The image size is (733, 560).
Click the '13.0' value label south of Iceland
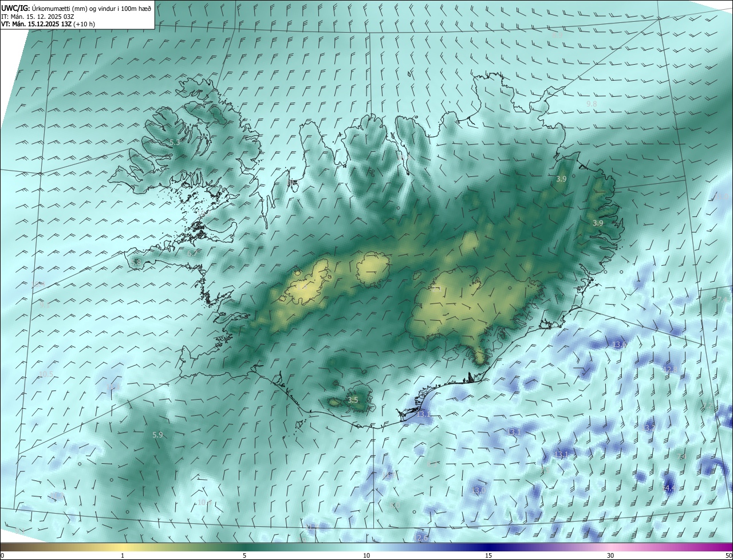point(479,491)
